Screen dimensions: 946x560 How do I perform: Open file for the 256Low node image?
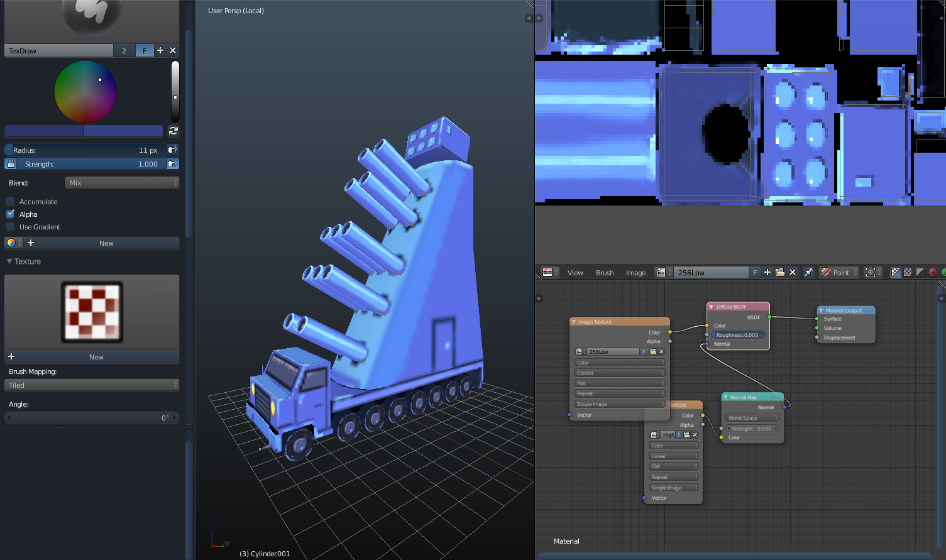[653, 352]
